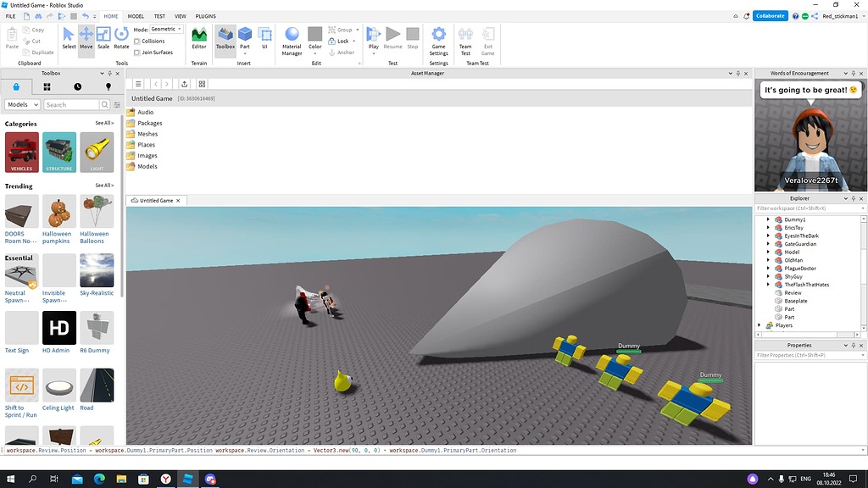The image size is (868, 488).
Task: Open the Models category dropdown in Toolbox
Action: (21, 103)
